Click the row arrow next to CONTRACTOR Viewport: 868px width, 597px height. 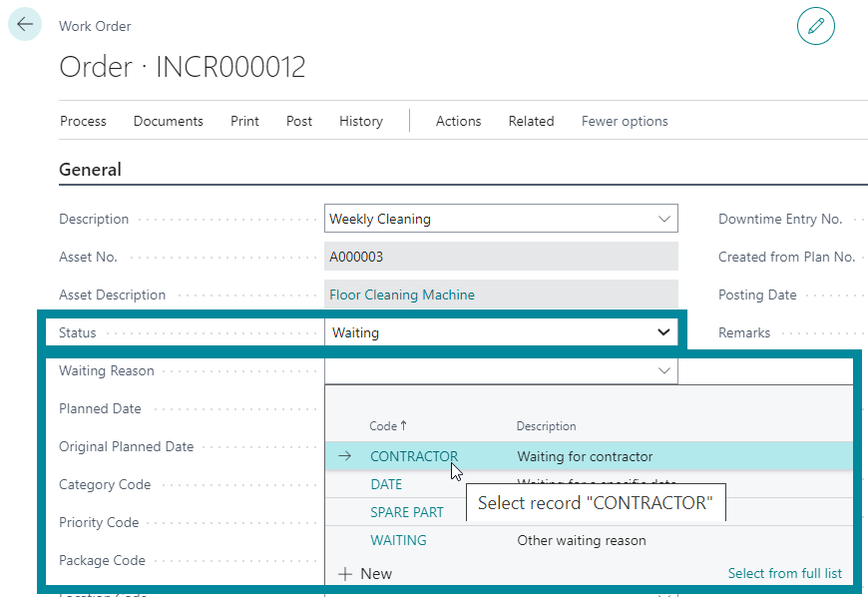(x=345, y=456)
